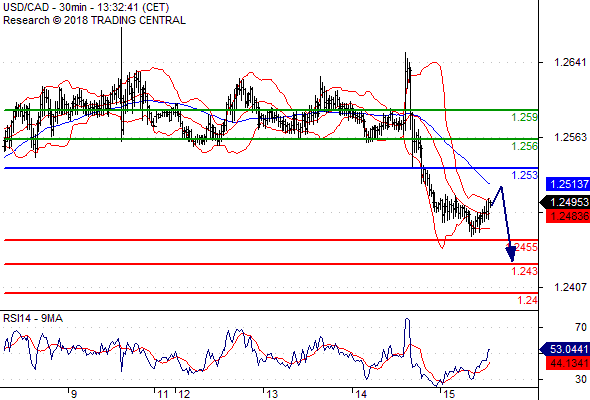The image size is (590, 400).
Task: Select the 1.259 green resistance label
Action: 524,117
